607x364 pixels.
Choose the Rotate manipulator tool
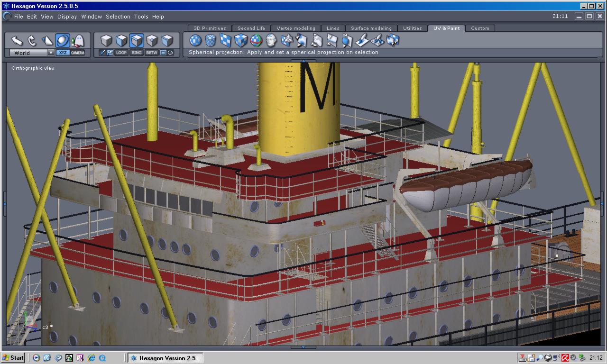32,40
